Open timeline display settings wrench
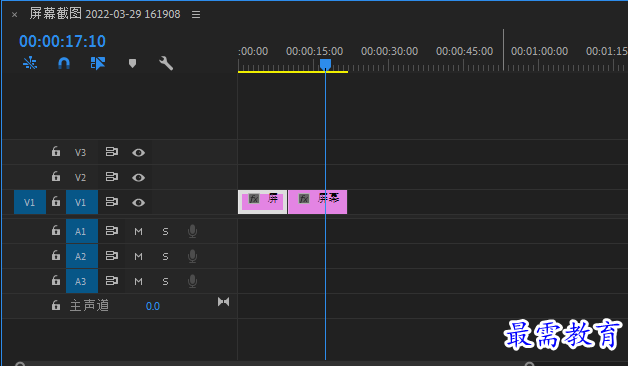Image resolution: width=628 pixels, height=366 pixels. (x=166, y=63)
